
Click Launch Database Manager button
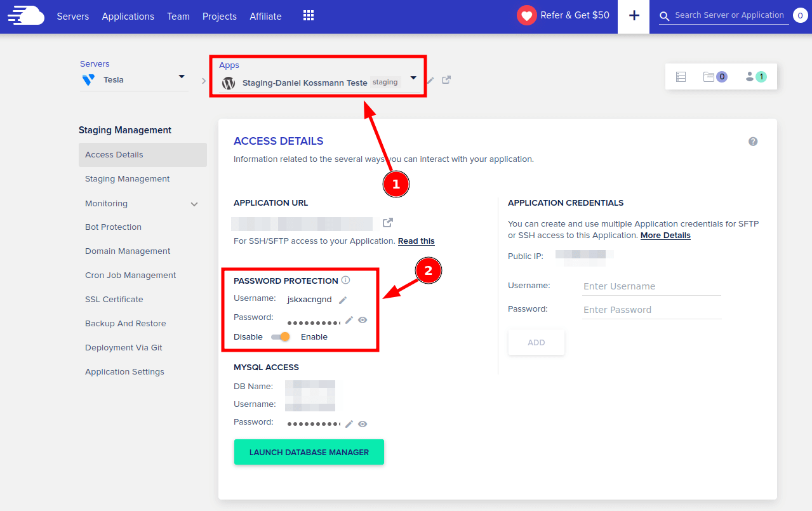click(x=309, y=452)
